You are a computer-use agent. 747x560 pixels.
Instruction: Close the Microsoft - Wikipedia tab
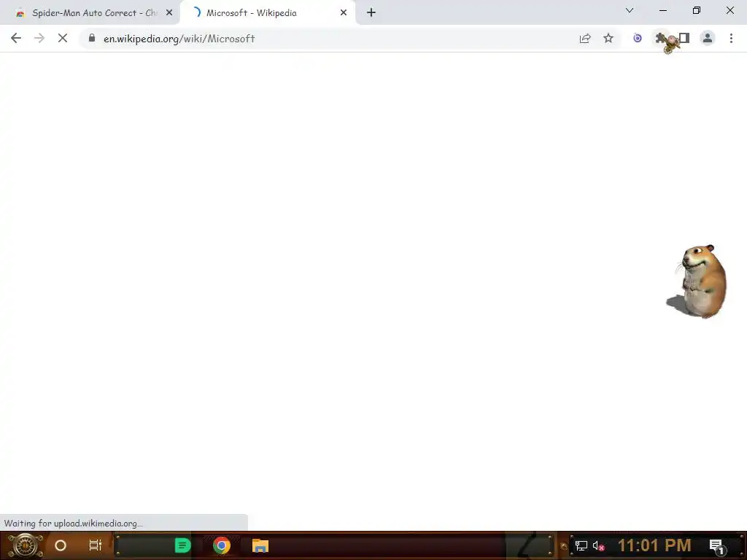[344, 13]
